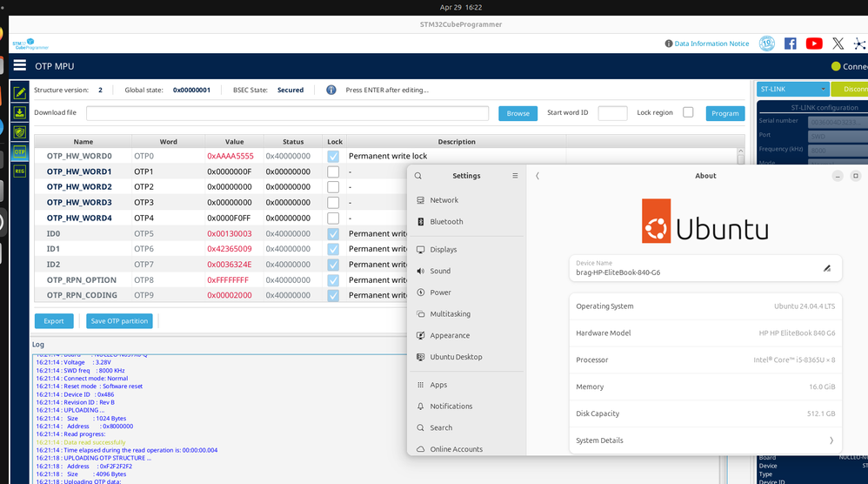The width and height of the screenshot is (868, 484).
Task: Enable lock checkbox for OTP_HW_WORD3
Action: pyautogui.click(x=333, y=203)
